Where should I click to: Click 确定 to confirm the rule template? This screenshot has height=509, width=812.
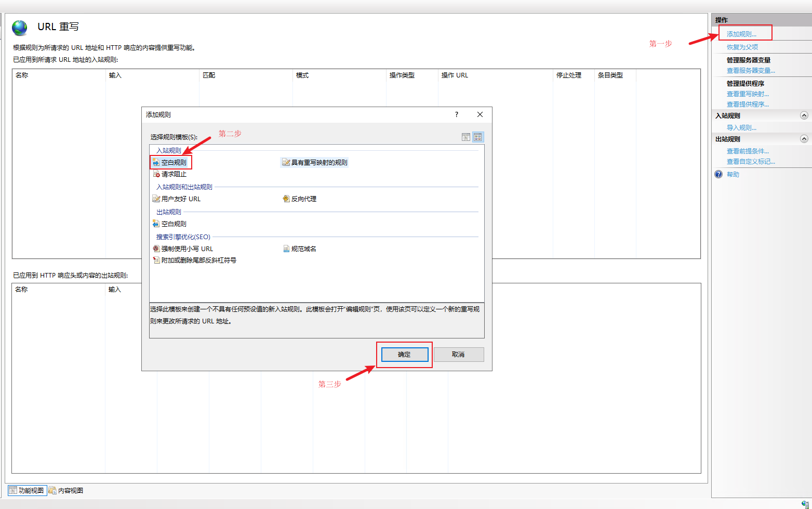(405, 355)
